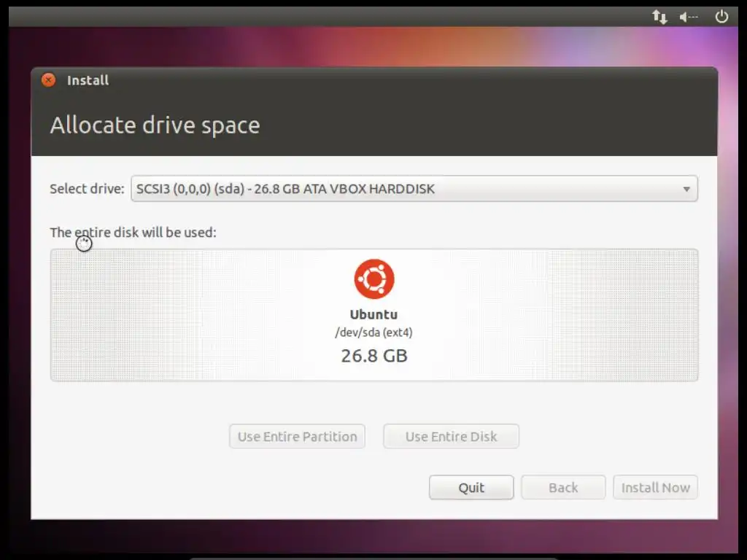The width and height of the screenshot is (747, 560).
Task: Click the 'Select drive:' label
Action: coord(87,189)
